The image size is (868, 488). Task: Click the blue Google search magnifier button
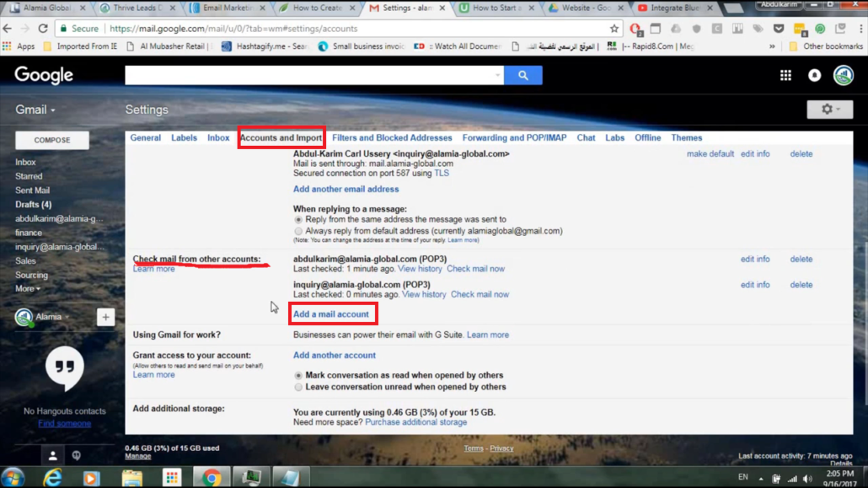coord(523,75)
